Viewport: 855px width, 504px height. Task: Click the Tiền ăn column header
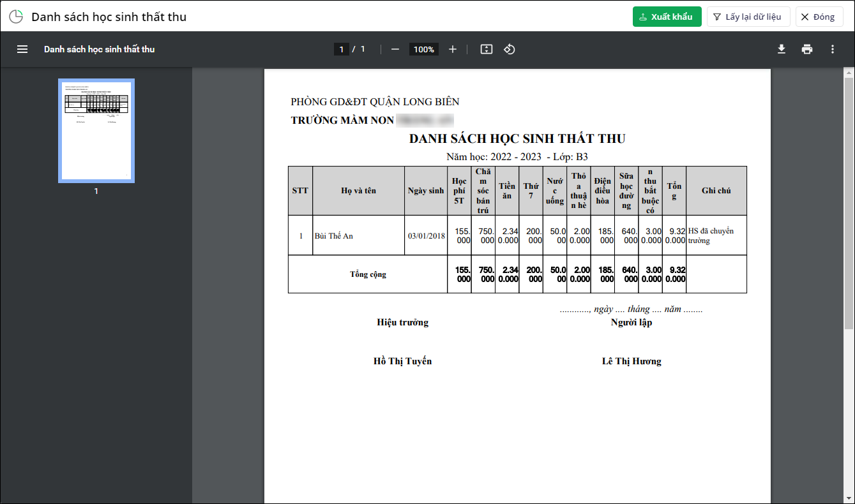point(507,191)
